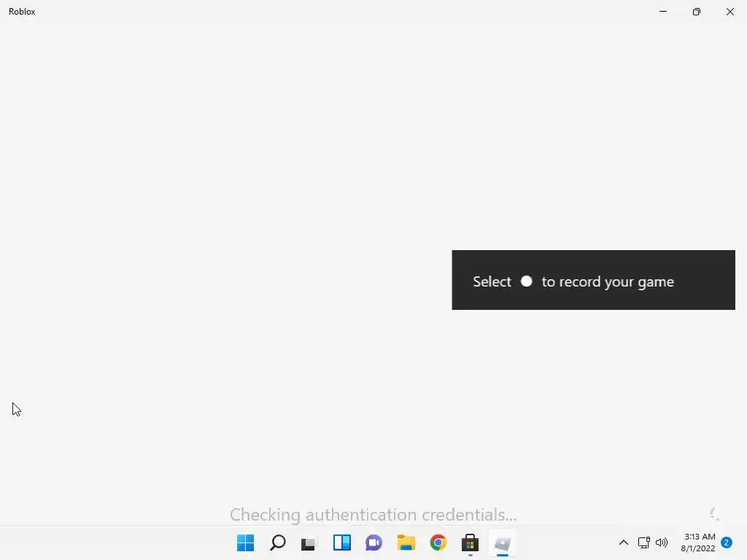
Task: Open the Windows Start menu
Action: 245,542
